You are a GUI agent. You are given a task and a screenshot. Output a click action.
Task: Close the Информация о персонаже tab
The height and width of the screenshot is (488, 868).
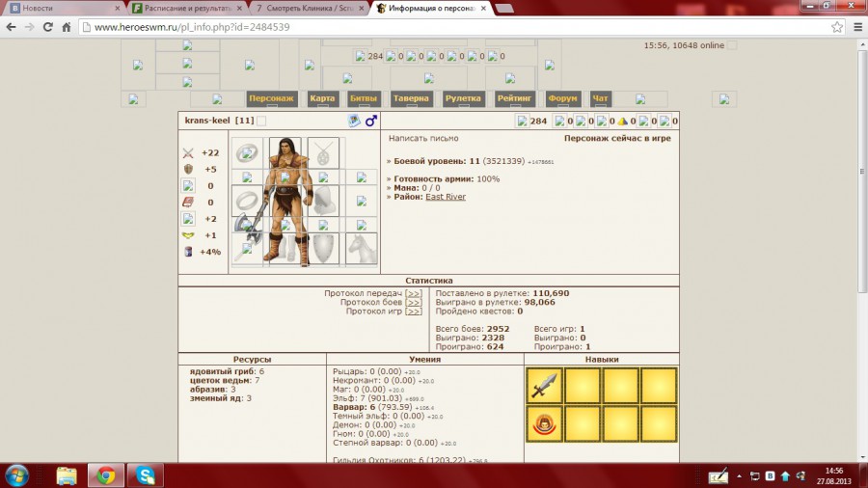483,9
